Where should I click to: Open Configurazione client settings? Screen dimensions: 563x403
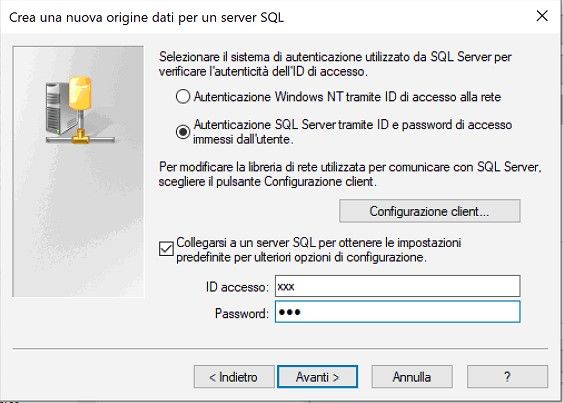coord(429,211)
